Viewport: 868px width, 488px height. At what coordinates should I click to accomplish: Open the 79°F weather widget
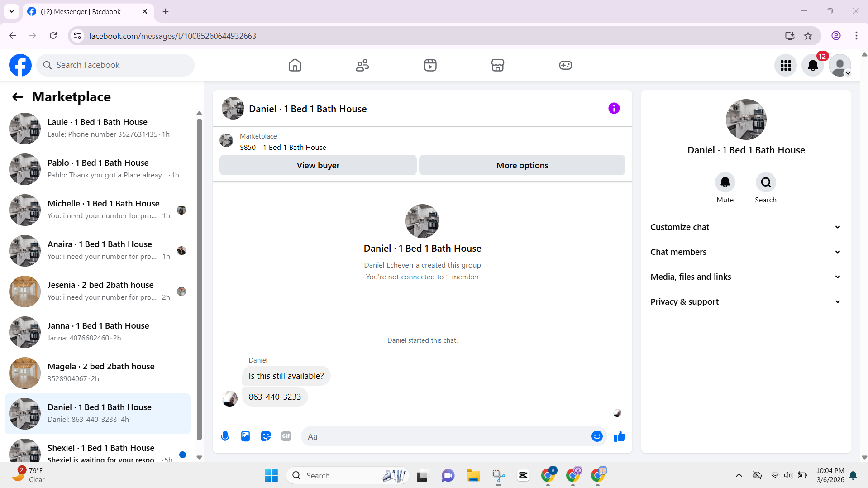coord(28,475)
